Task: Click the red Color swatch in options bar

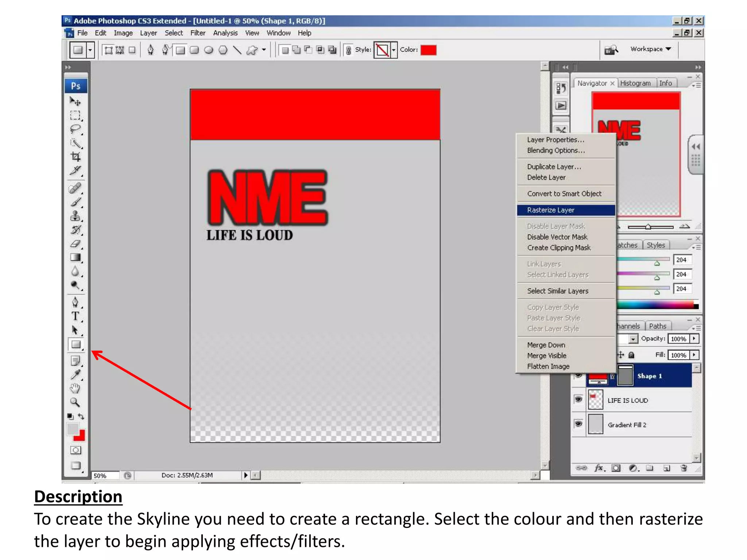Action: 429,50
